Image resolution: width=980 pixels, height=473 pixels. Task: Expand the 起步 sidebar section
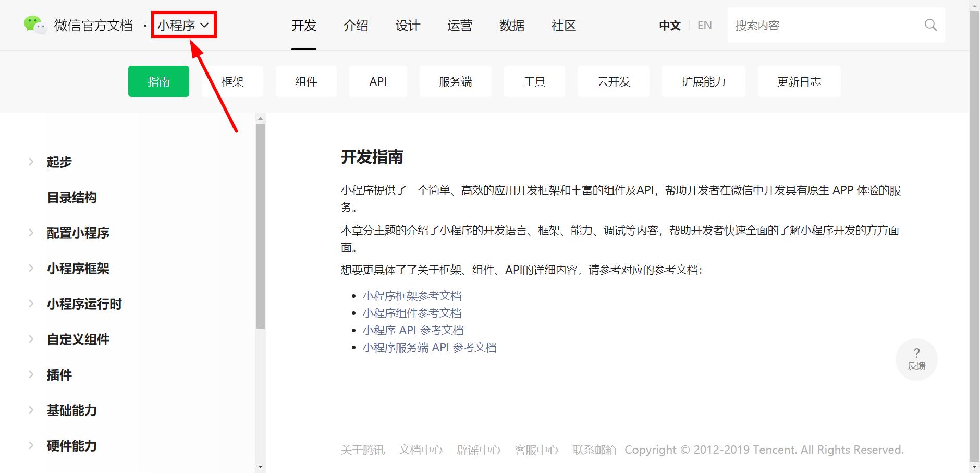pyautogui.click(x=59, y=162)
